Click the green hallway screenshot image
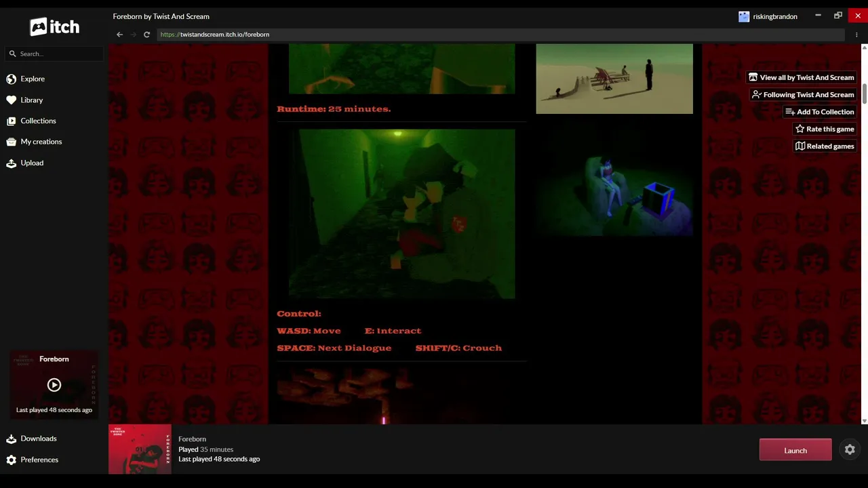Viewport: 868px width, 488px height. click(x=401, y=213)
